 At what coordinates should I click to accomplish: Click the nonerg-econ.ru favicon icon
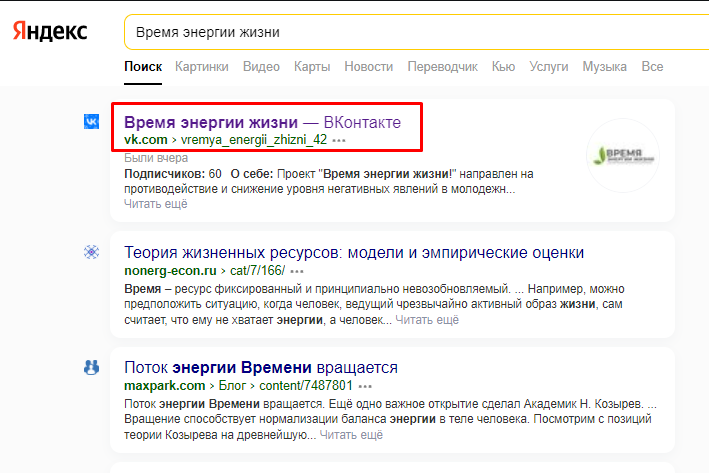(91, 252)
